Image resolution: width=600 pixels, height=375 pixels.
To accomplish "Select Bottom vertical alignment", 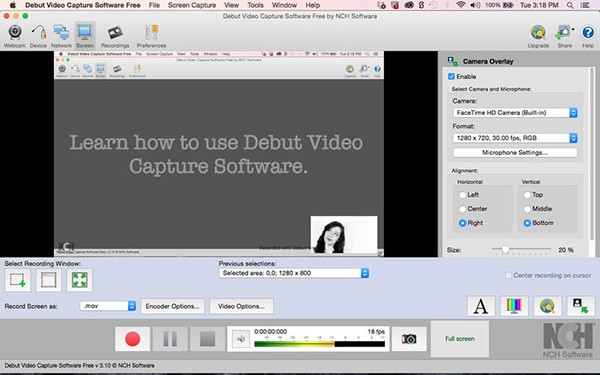I will [527, 223].
